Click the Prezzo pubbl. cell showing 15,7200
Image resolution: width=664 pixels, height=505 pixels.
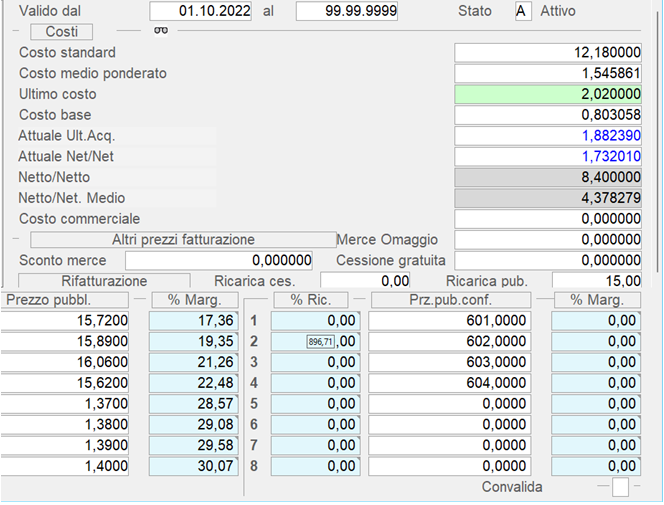(66, 320)
